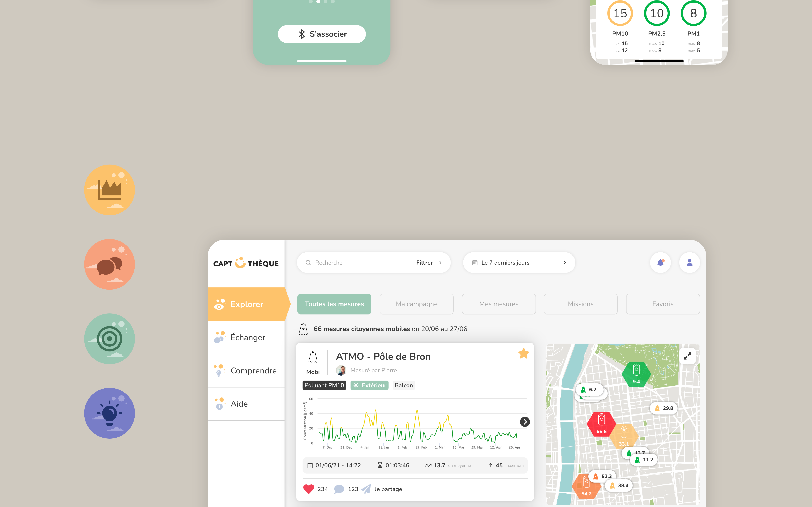Click the Captothèque logo
The width and height of the screenshot is (812, 507).
(246, 263)
